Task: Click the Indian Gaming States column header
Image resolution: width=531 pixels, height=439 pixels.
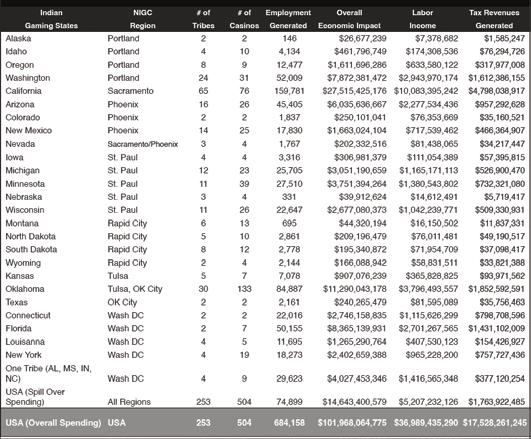Action: coord(51,19)
